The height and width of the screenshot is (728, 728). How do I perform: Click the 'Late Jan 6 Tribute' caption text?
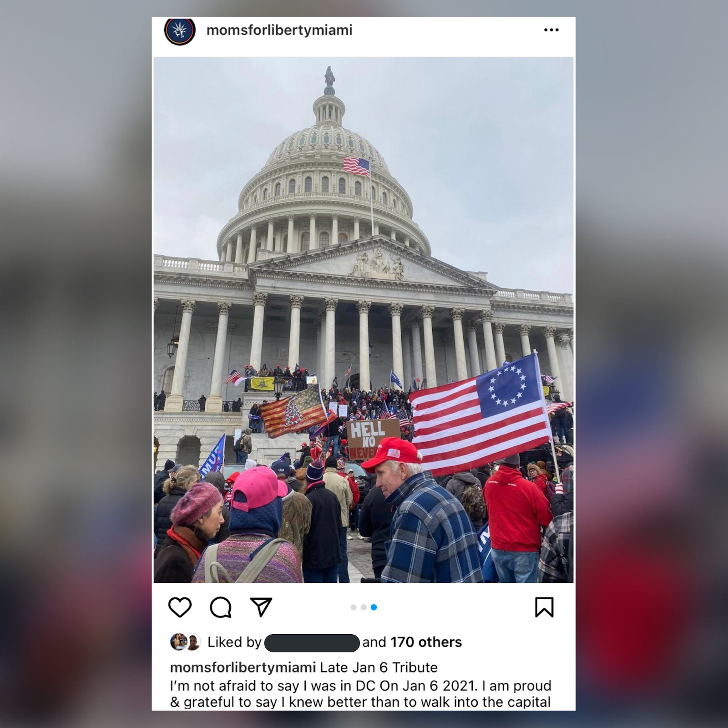[379, 667]
